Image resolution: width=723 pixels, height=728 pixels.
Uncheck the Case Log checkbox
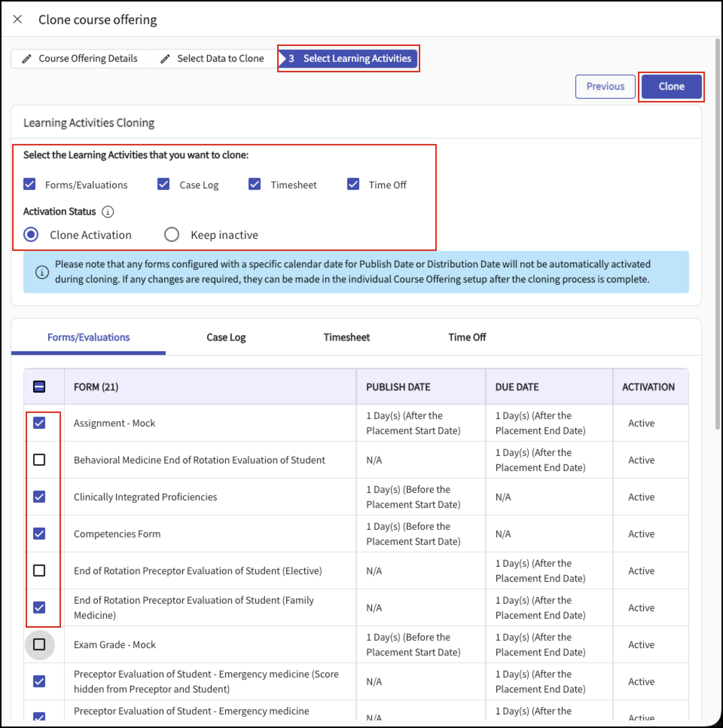tap(163, 184)
